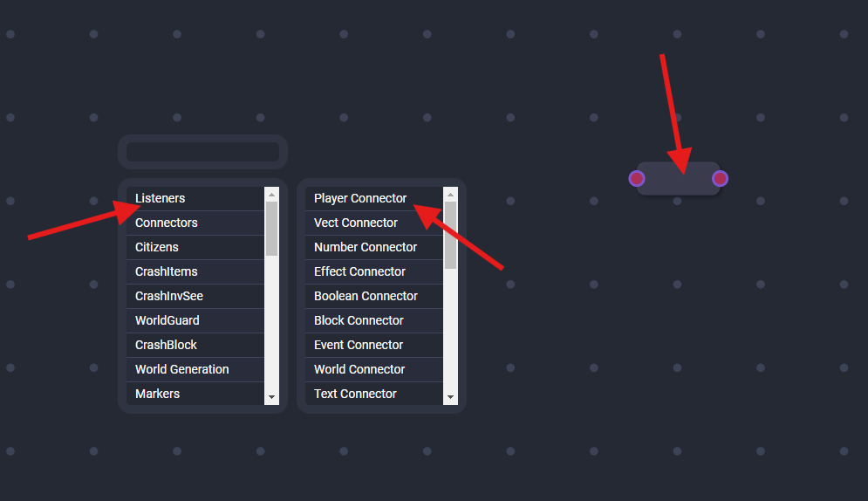Viewport: 868px width, 501px height.
Task: Click the category list scroll-down arrow
Action: (271, 397)
